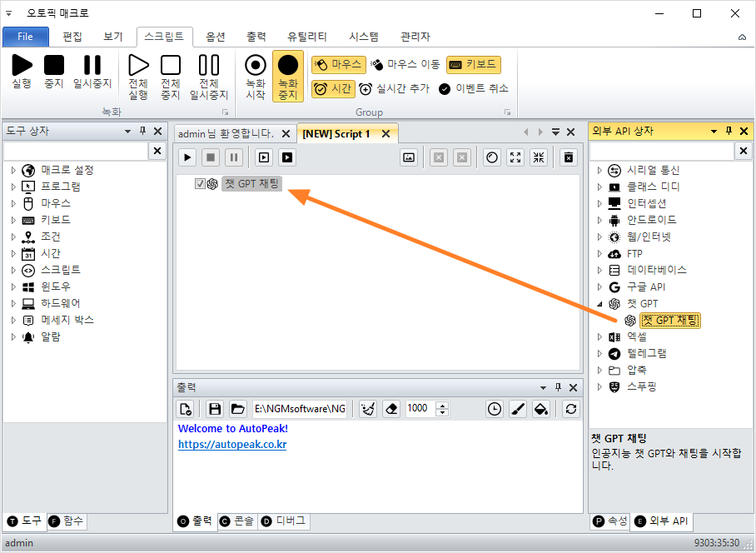This screenshot has width=756, height=553.
Task: Click trash delete icon in script toolbar
Action: [569, 157]
